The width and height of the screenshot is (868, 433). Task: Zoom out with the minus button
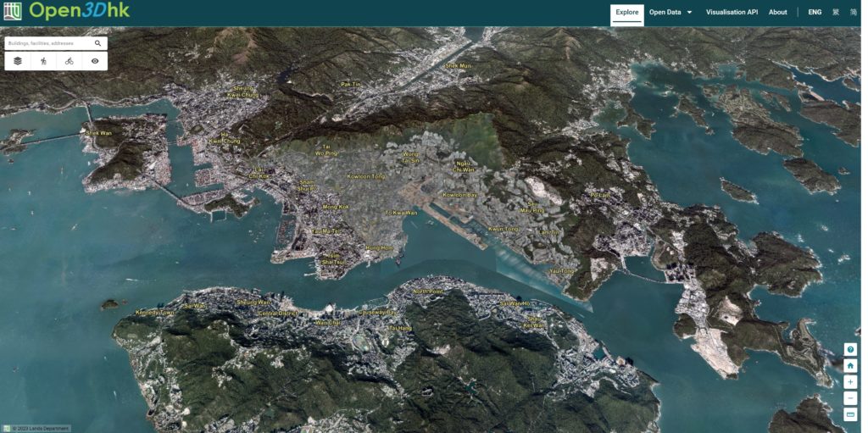tap(850, 398)
